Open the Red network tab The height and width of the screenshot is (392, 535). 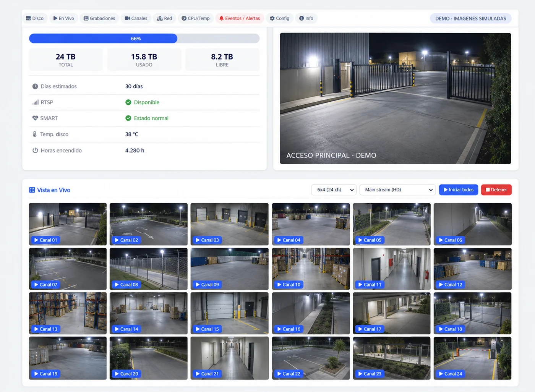[x=165, y=18]
